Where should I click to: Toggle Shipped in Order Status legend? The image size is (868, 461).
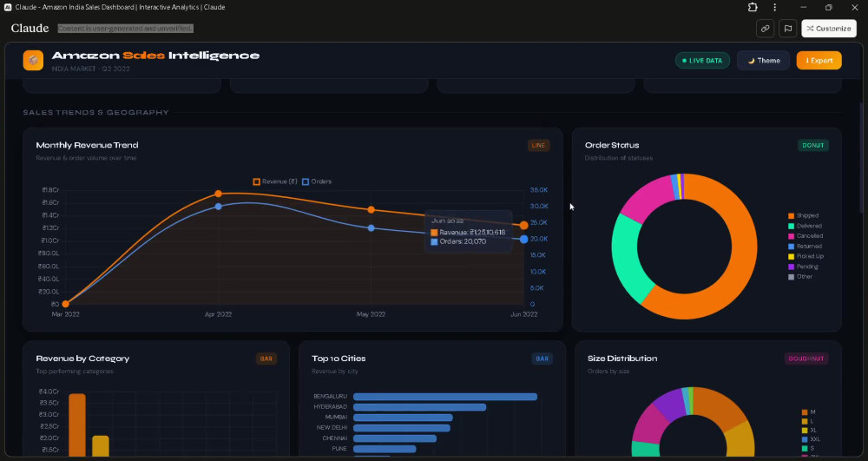tap(803, 216)
